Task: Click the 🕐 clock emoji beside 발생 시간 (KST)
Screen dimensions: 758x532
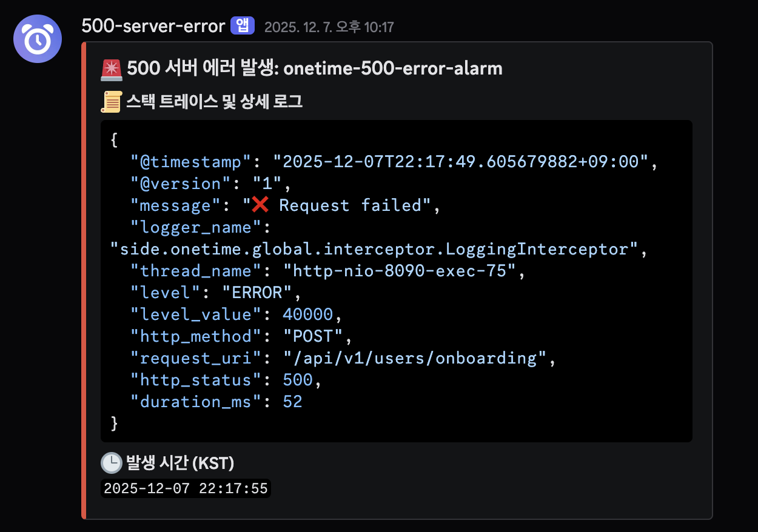Action: tap(112, 463)
